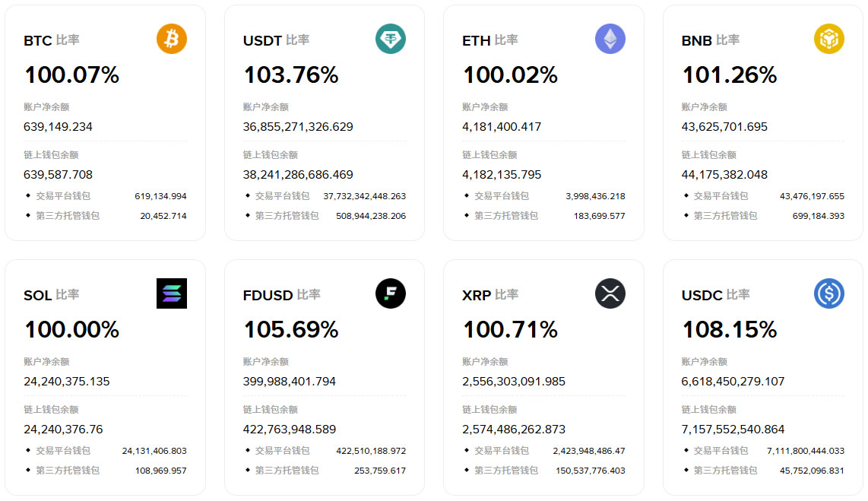
Task: Click USDC 链上钱包余额 value 7,157,552,540.864
Action: (733, 430)
